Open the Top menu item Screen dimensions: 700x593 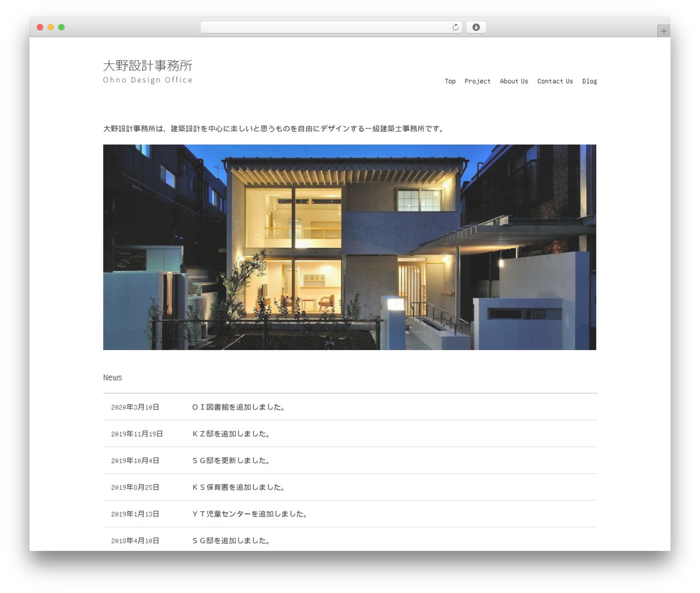coord(450,81)
